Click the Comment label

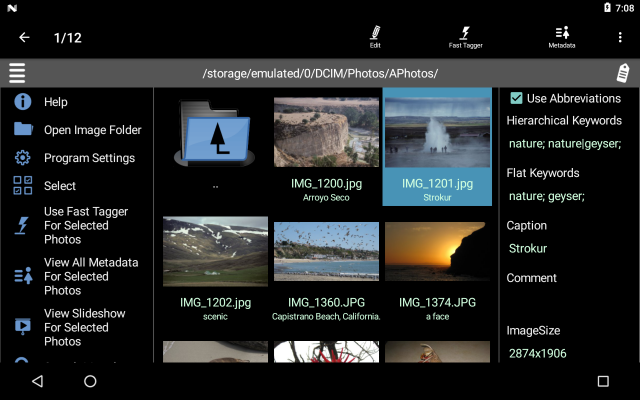pos(531,278)
